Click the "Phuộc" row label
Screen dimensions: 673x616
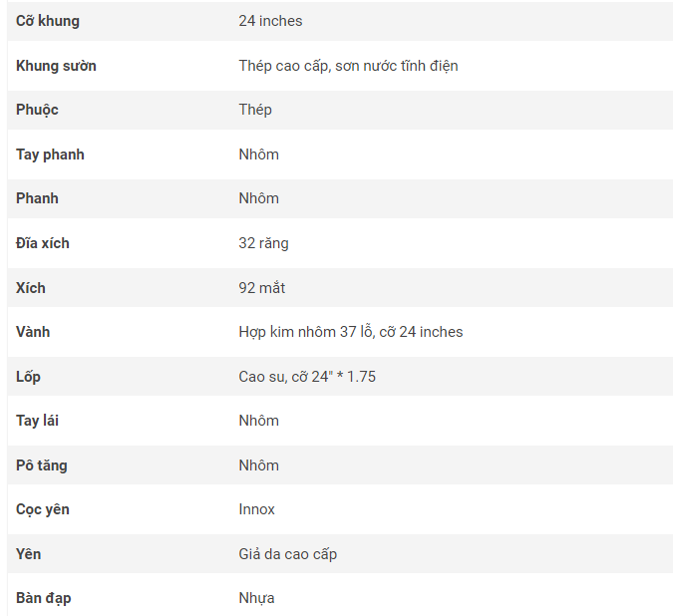pyautogui.click(x=37, y=110)
